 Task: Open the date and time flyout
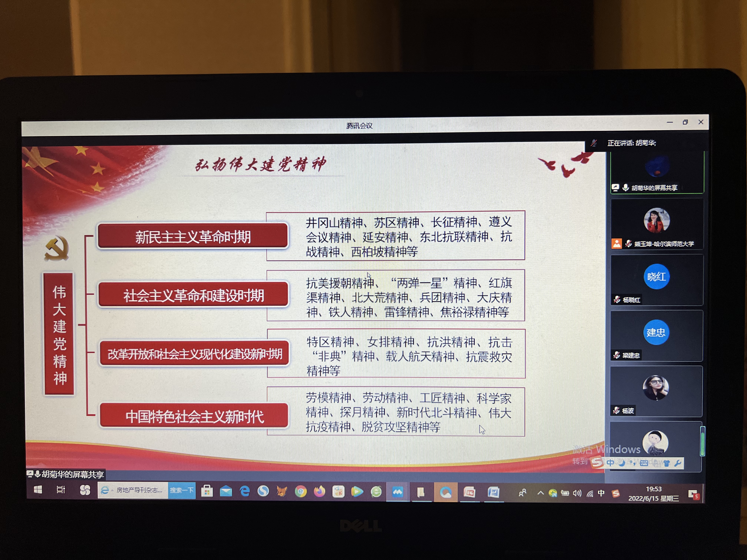pyautogui.click(x=653, y=494)
